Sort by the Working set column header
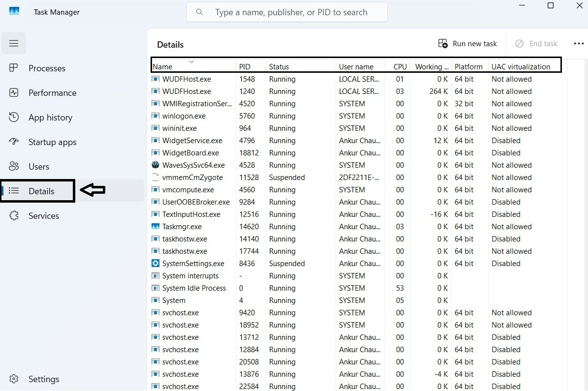Viewport: 588px width, 391px height. pyautogui.click(x=432, y=67)
